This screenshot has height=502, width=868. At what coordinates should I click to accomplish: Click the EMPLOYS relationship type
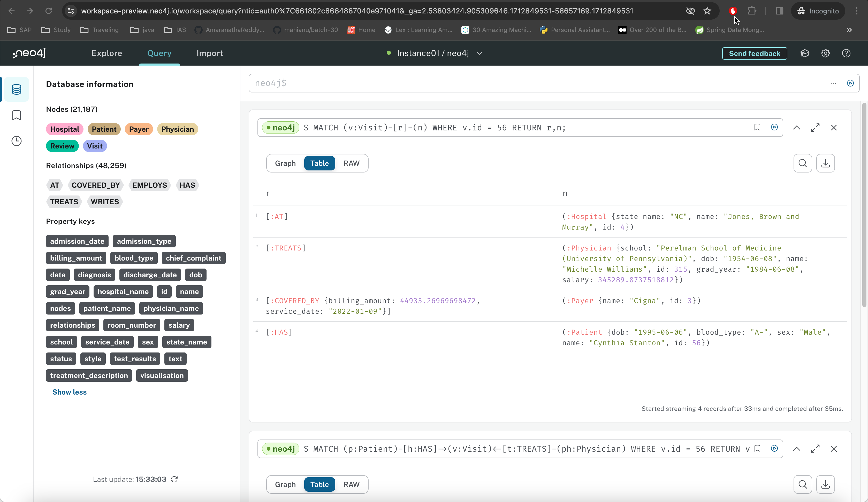(x=149, y=185)
